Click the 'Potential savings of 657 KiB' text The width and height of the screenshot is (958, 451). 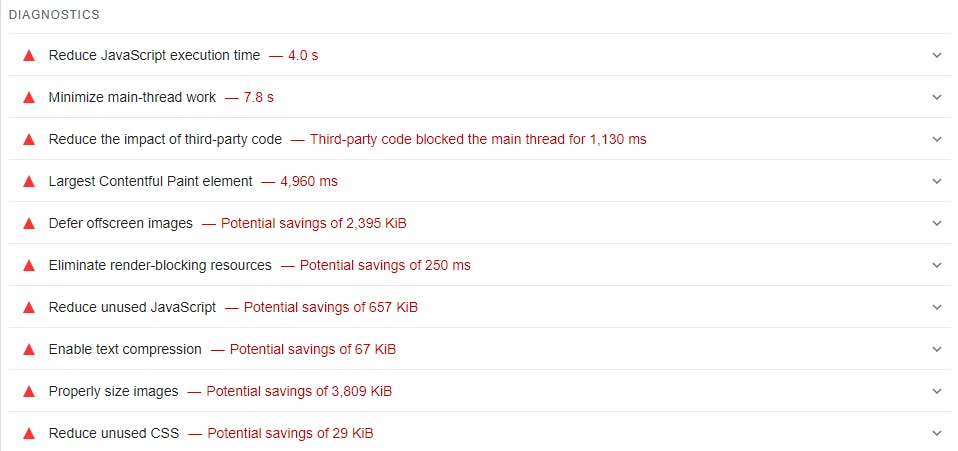331,307
